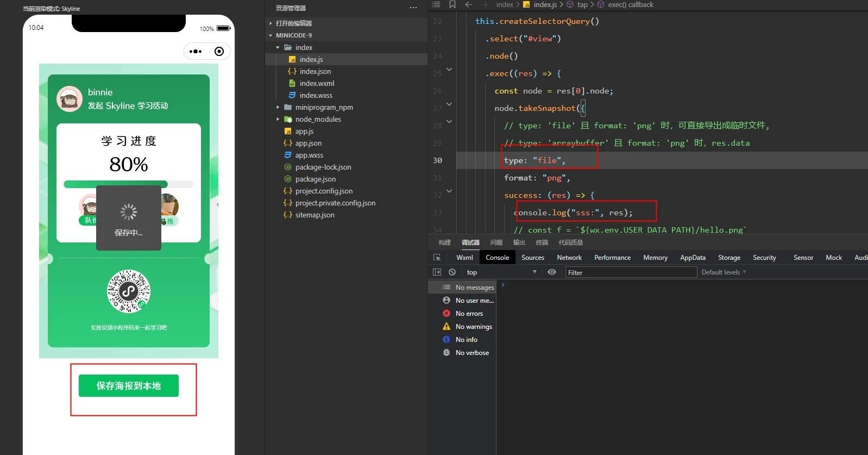Click the 保存海报到本地 button
Viewport: 868px width, 455px height.
pyautogui.click(x=129, y=385)
